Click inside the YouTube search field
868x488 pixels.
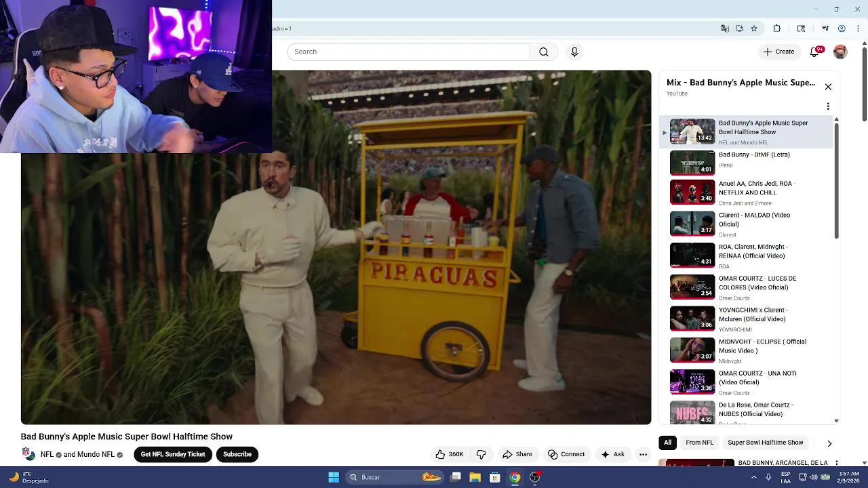coord(408,52)
